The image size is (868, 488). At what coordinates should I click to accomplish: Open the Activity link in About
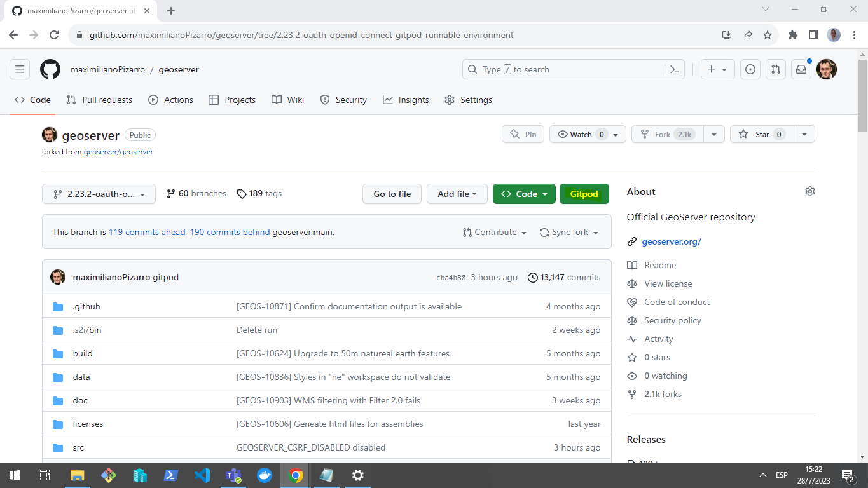pos(658,339)
